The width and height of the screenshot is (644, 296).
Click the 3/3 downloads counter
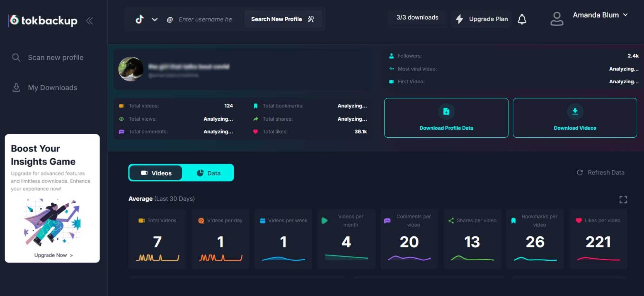tap(417, 18)
